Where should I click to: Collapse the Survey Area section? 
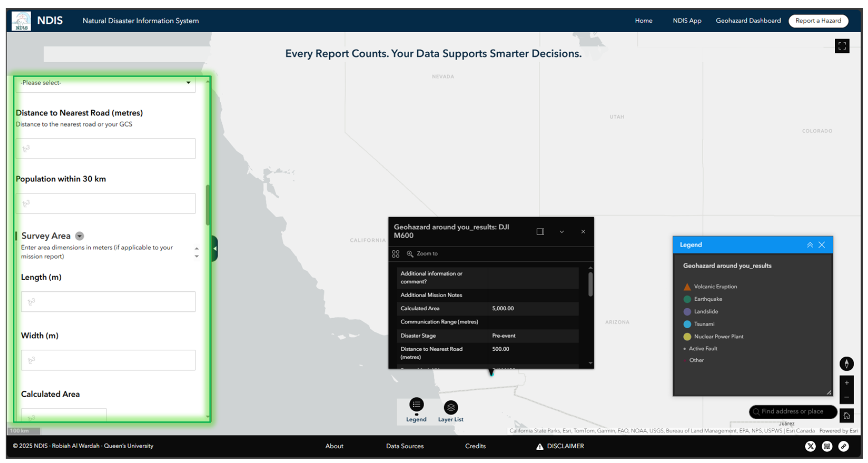click(x=80, y=236)
